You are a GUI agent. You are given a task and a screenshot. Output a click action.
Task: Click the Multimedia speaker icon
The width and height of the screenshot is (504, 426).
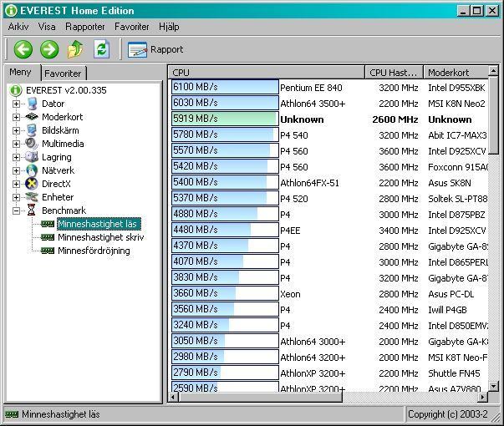tap(32, 144)
